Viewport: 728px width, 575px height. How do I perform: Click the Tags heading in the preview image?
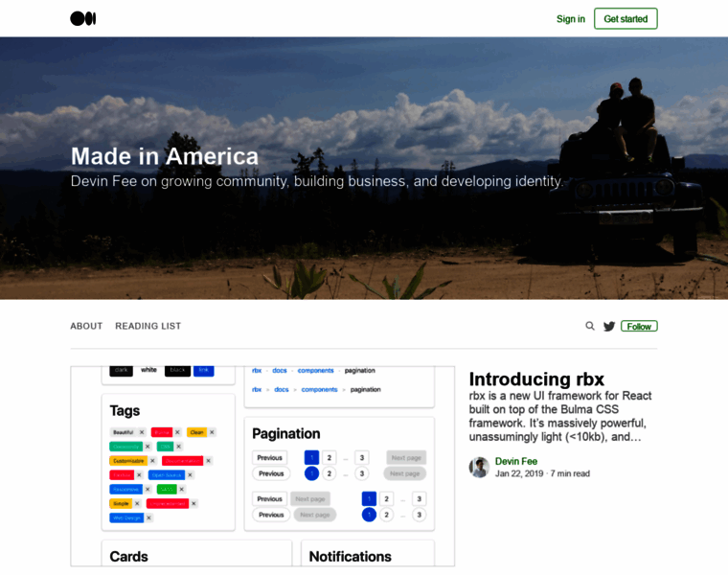point(125,410)
